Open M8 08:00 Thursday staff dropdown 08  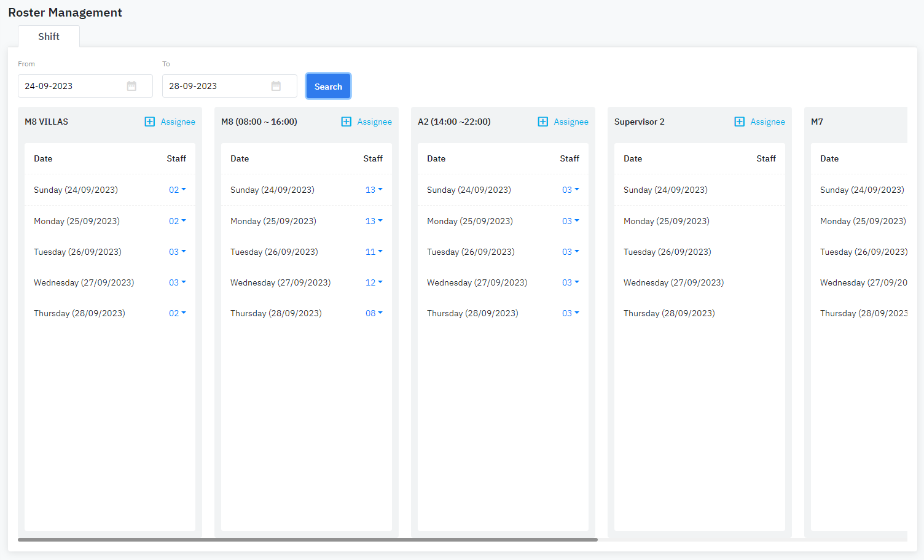[x=374, y=313]
